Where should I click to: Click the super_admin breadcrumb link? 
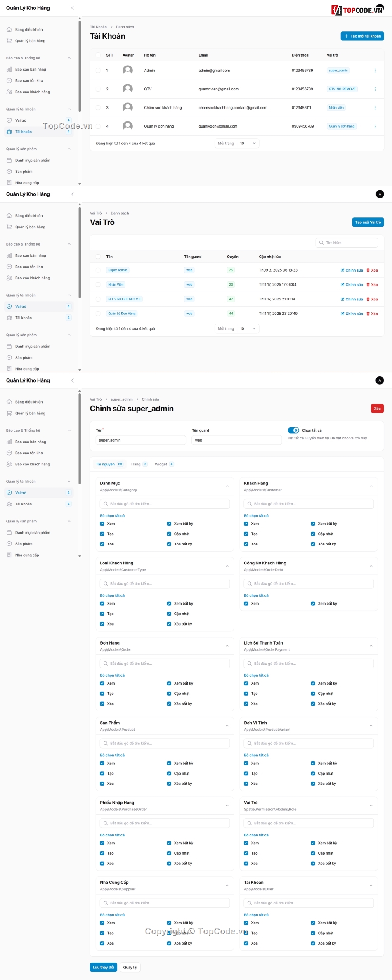pyautogui.click(x=122, y=399)
